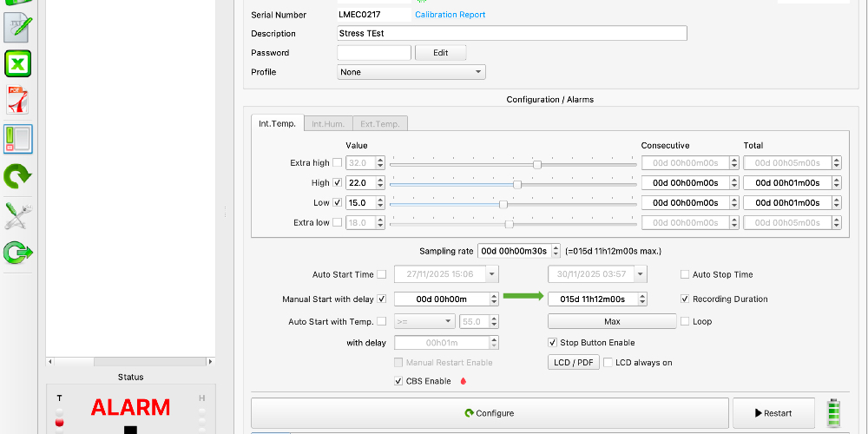Uncheck the High alarm checkbox

[337, 182]
